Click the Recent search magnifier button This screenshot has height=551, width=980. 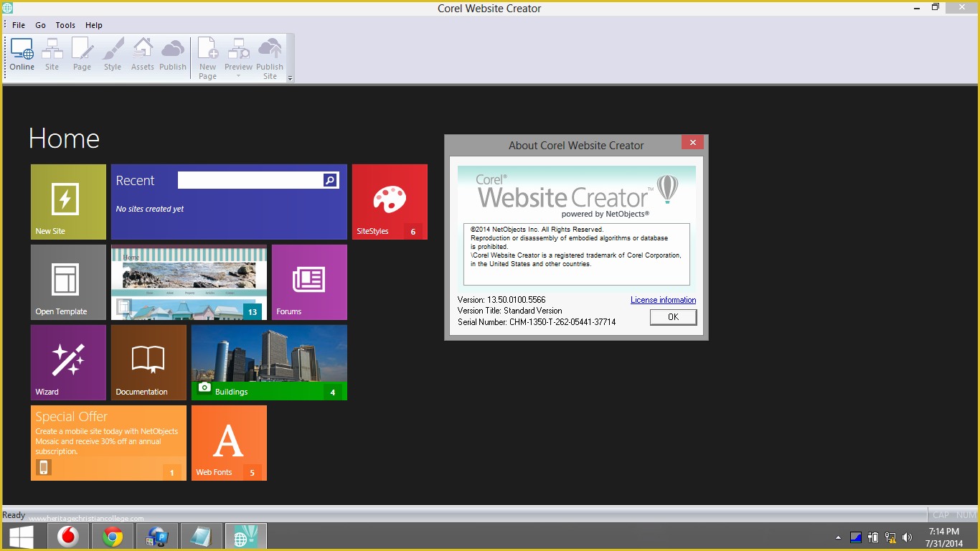click(330, 180)
